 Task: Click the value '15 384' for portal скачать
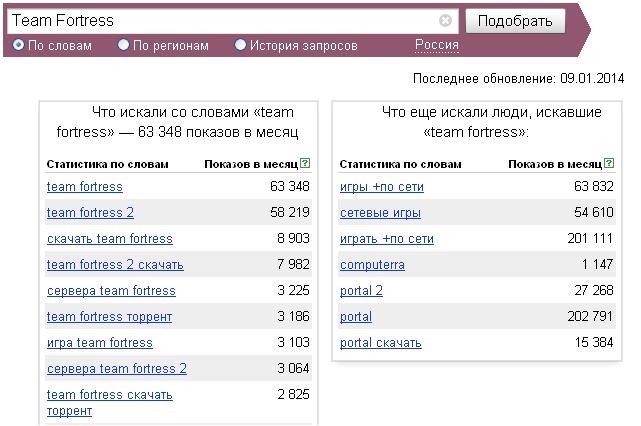[594, 342]
